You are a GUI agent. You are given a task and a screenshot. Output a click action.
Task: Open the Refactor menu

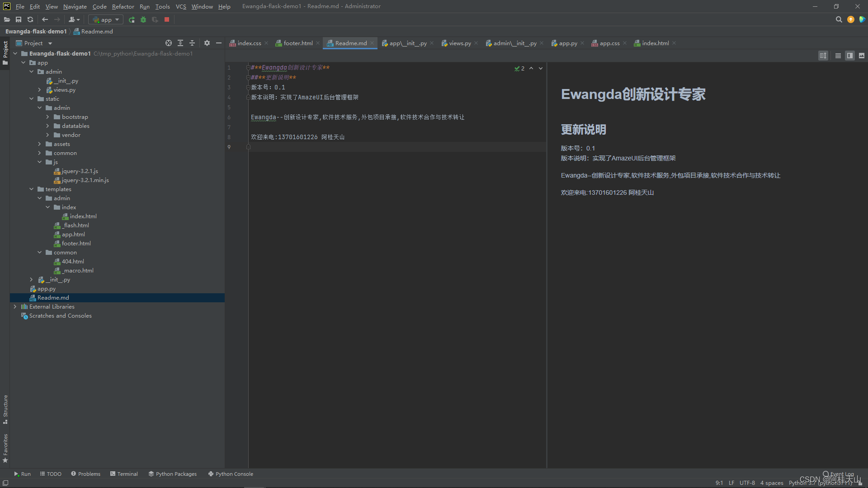tap(123, 6)
